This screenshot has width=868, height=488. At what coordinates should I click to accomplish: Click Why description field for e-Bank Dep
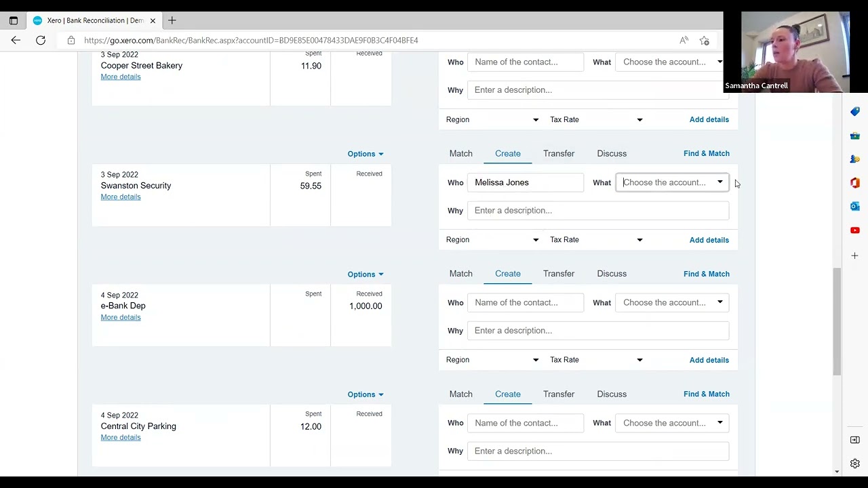coord(598,331)
